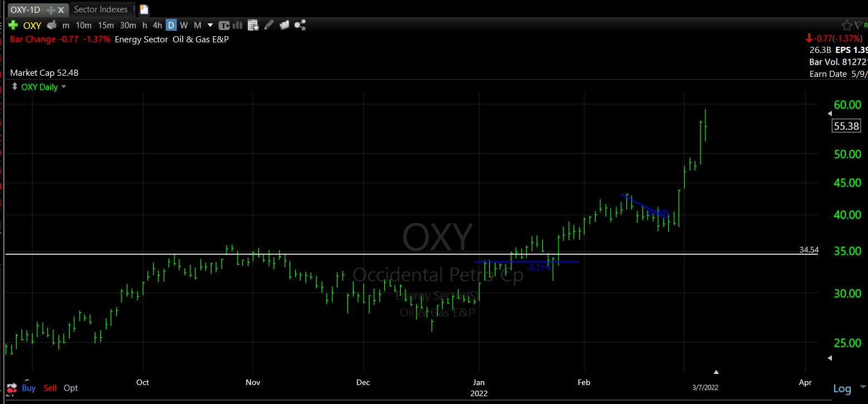Click the -0.21% blue measurement line label

[538, 267]
